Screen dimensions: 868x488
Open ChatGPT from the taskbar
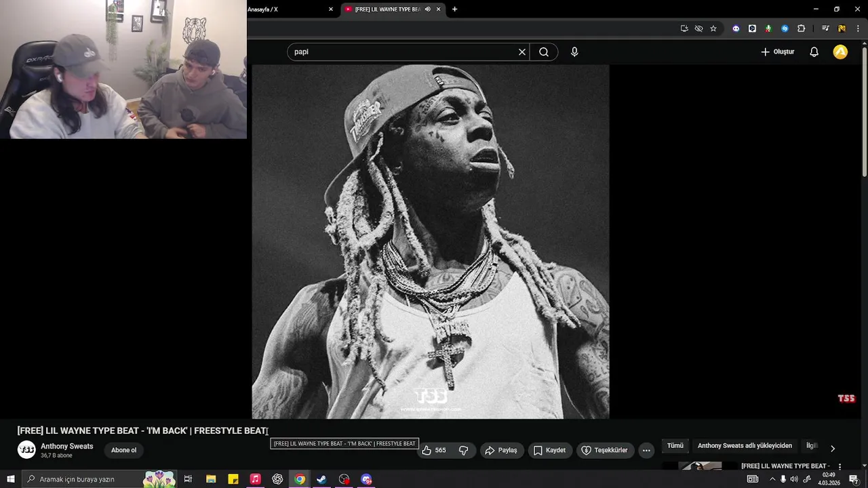(x=277, y=479)
